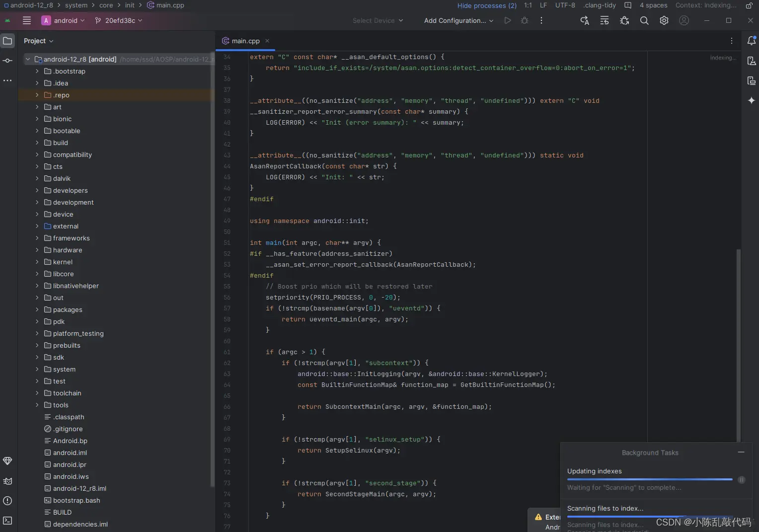
Task: Pause the Updating indexes background task
Action: coord(742,480)
